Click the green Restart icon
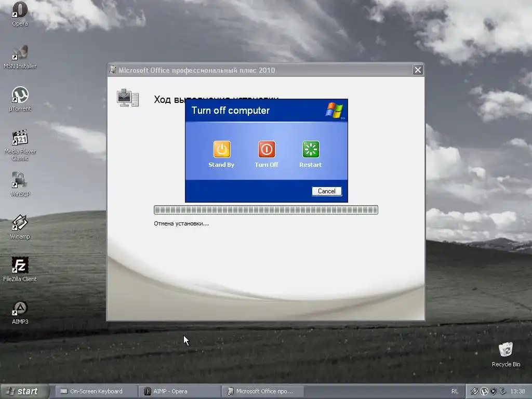 click(x=311, y=149)
